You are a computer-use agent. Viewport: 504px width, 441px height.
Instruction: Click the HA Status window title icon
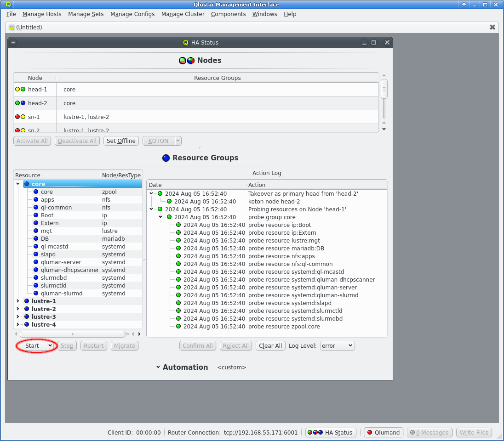pos(186,43)
